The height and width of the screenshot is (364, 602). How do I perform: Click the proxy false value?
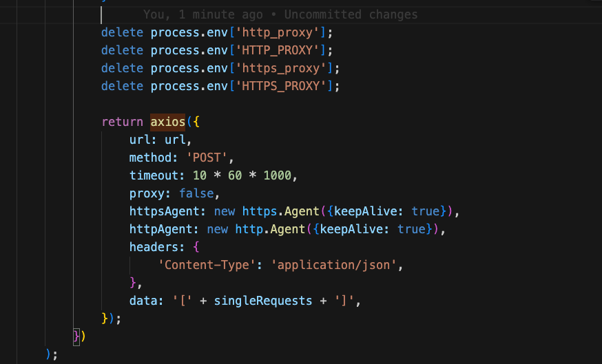[196, 193]
